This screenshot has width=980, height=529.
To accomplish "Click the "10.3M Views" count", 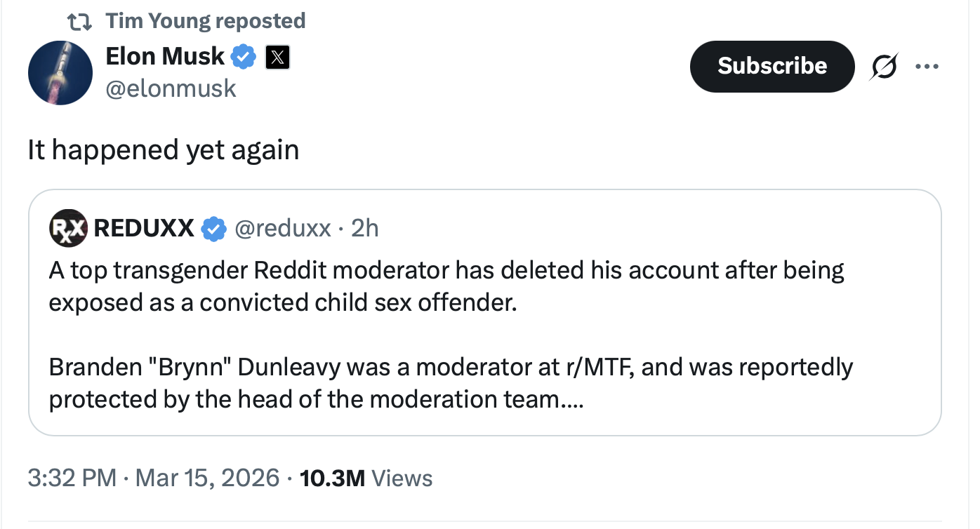I will tap(366, 478).
